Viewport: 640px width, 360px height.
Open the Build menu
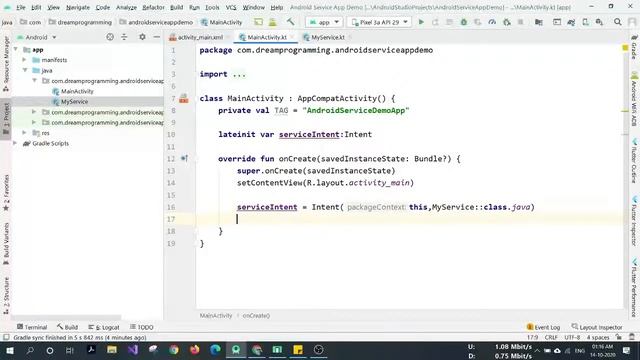click(176, 7)
